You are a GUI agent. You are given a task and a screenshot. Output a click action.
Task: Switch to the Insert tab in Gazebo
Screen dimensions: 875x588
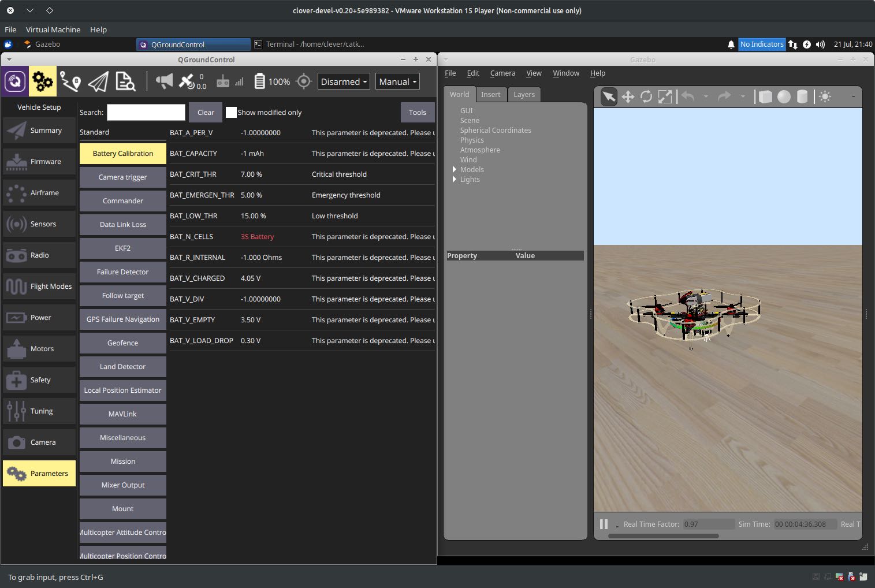[490, 95]
